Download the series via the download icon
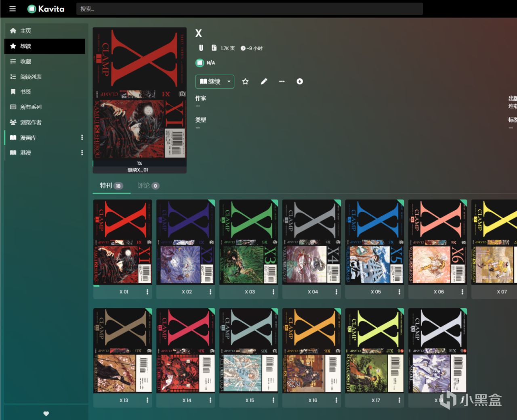Image resolution: width=517 pixels, height=420 pixels. point(300,81)
